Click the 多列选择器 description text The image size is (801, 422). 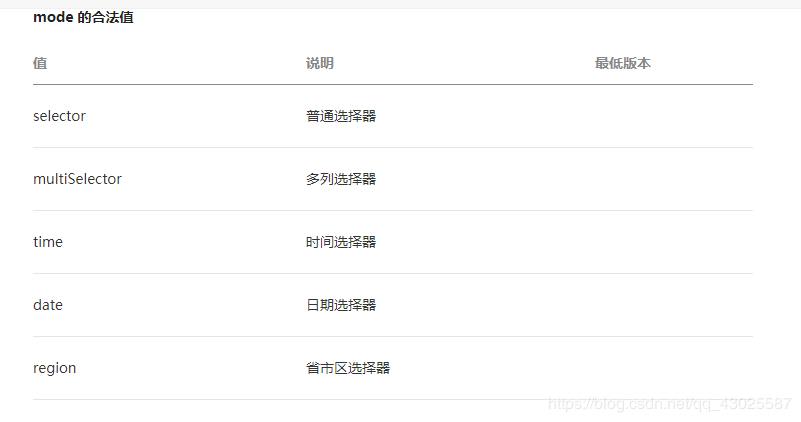pyautogui.click(x=341, y=179)
